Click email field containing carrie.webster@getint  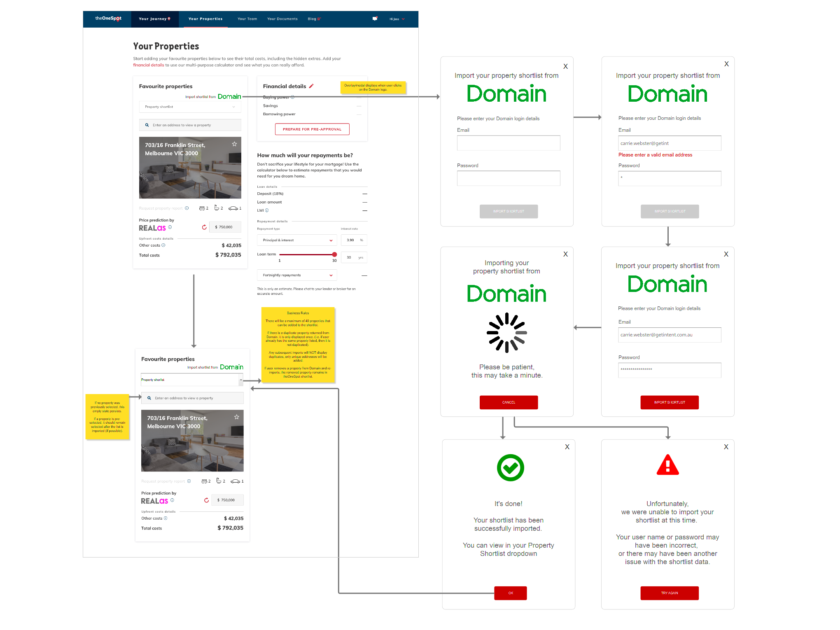point(670,143)
